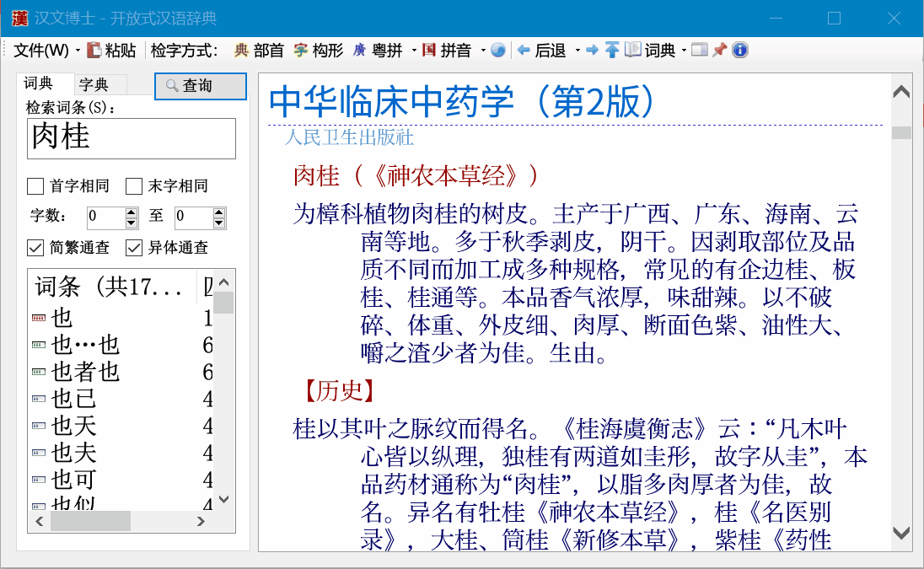
Task: Expand the dropdown arrow beside 拼音
Action: [x=483, y=51]
